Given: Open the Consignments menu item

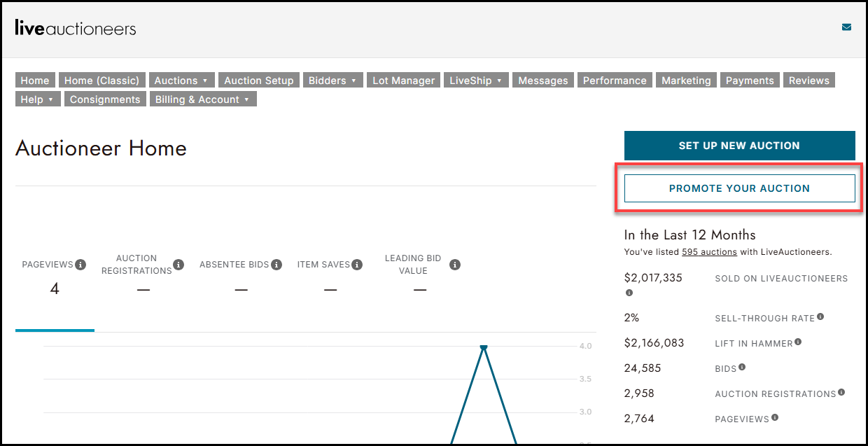Looking at the screenshot, I should (x=105, y=99).
